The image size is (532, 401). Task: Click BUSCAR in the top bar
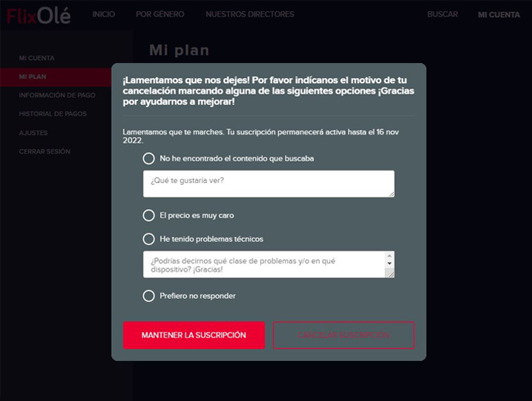(x=442, y=14)
